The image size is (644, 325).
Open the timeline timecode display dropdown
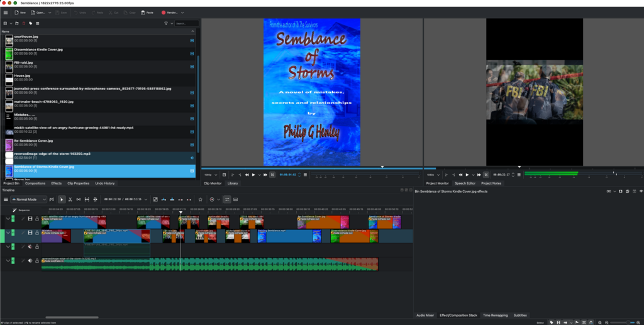tap(145, 200)
